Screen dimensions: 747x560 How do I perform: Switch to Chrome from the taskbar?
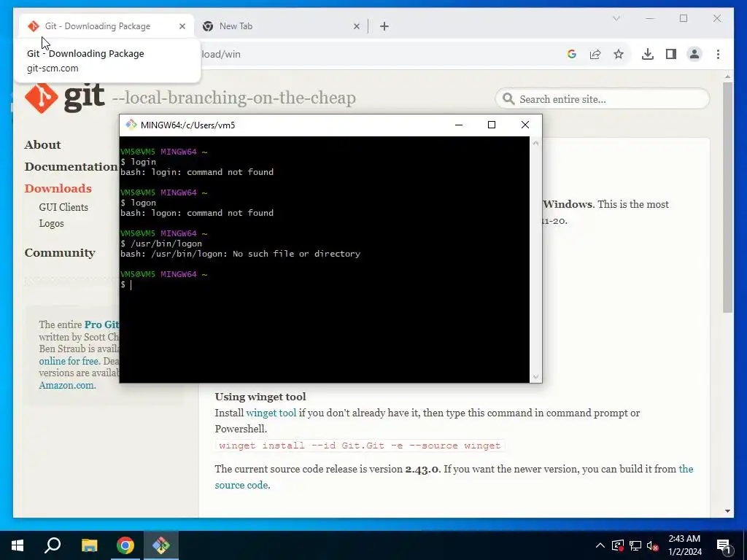tap(125, 545)
